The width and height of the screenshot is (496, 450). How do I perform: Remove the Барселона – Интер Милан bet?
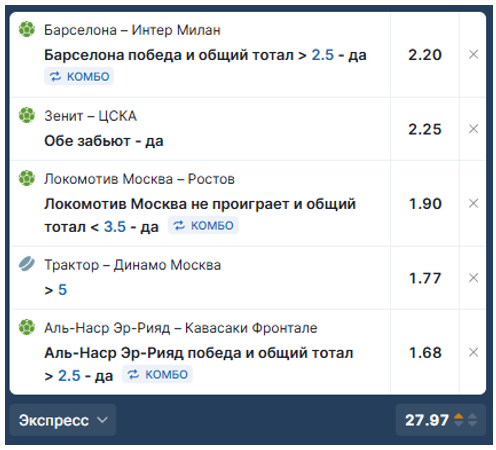pos(473,54)
